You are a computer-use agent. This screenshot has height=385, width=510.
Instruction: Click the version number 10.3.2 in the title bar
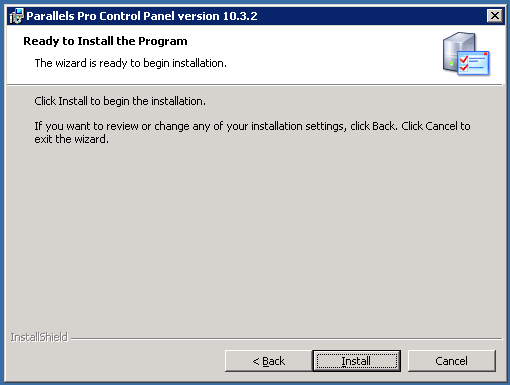[240, 16]
